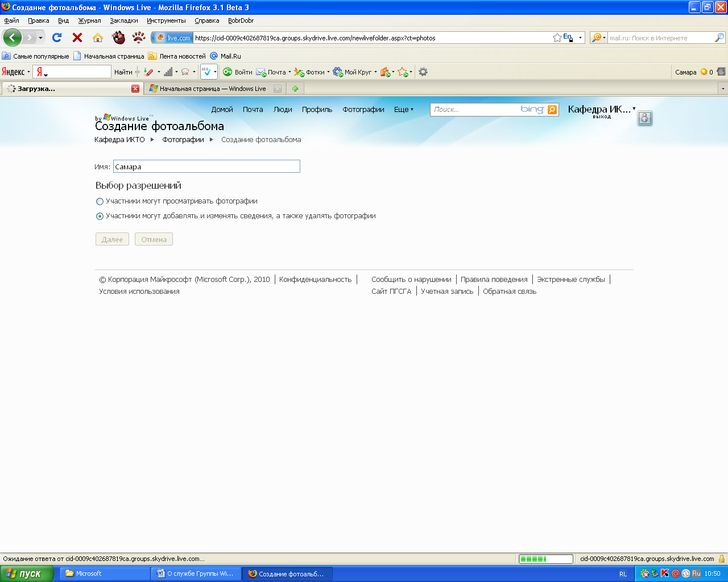Open the back/forward history dropdown arrow
This screenshot has height=582, width=728.
(40, 38)
